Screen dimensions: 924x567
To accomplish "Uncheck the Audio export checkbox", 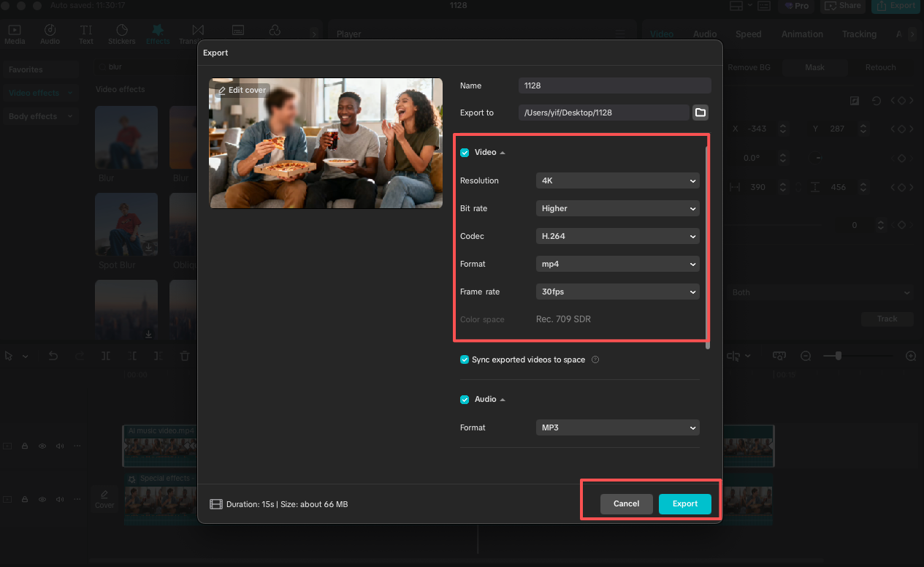I will 465,400.
